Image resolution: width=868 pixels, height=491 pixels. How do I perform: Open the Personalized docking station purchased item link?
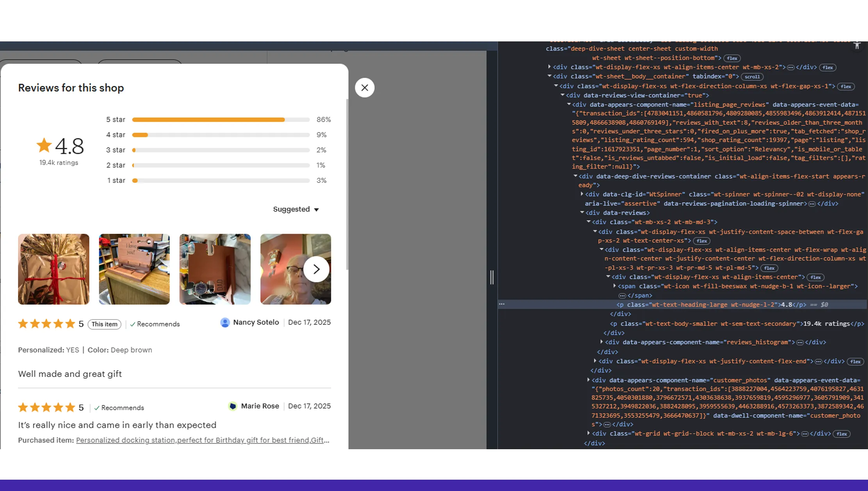pos(203,440)
